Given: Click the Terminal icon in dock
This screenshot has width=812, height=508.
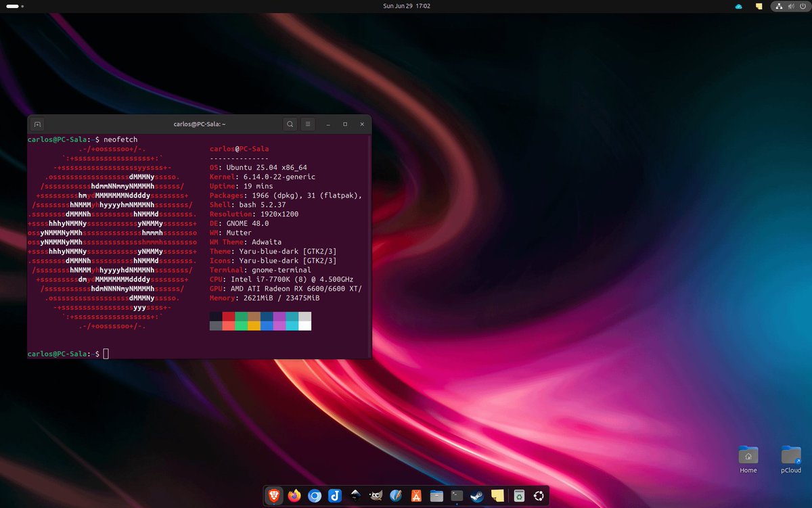Looking at the screenshot, I should point(457,496).
